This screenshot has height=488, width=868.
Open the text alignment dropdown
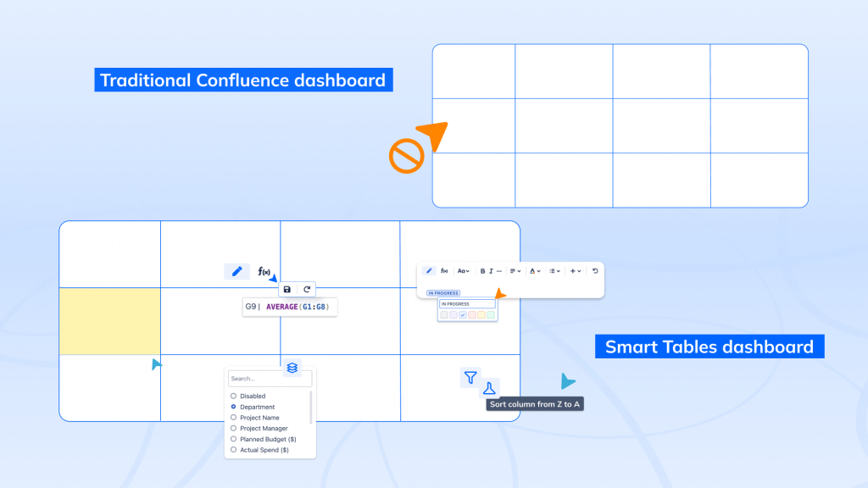tap(515, 271)
